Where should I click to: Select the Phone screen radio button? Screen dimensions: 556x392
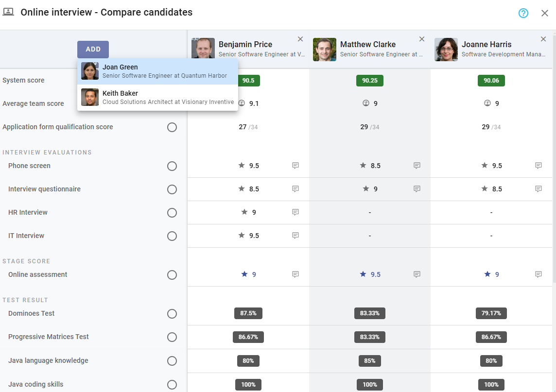click(x=172, y=166)
